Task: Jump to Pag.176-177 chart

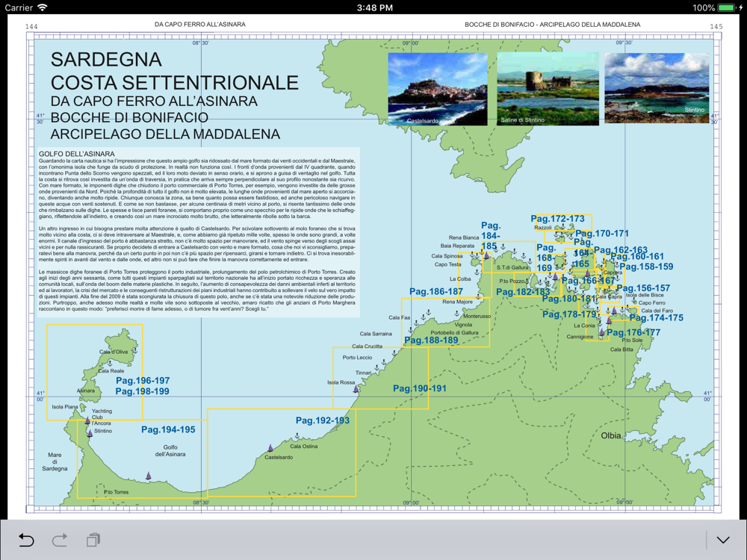Action: coord(633,332)
